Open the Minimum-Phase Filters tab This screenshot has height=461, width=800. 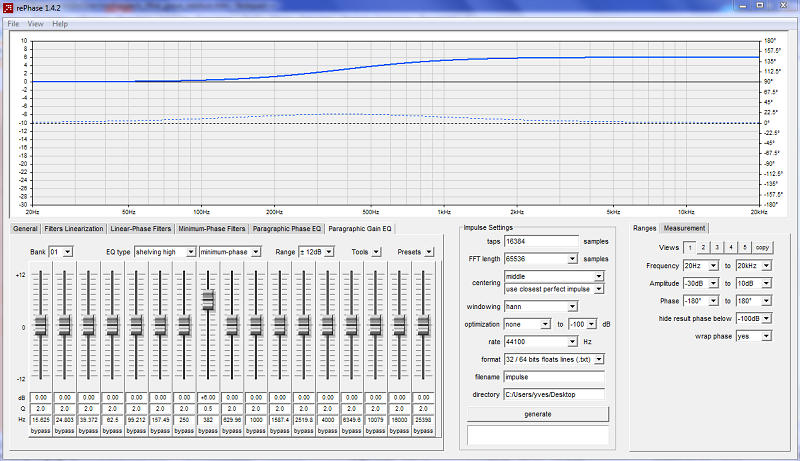(212, 228)
